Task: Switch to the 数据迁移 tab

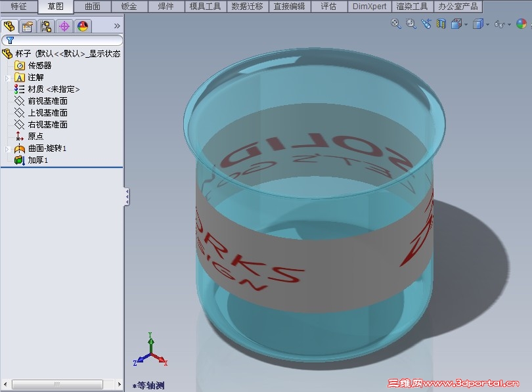Action: (x=248, y=7)
